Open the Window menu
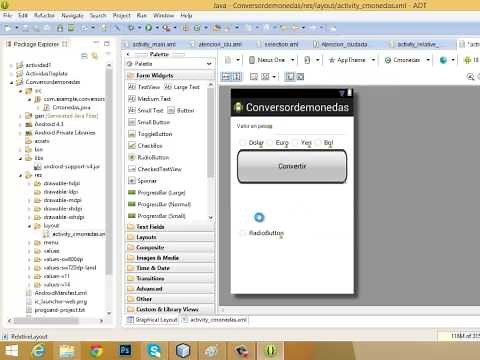Viewport: 480px width, 360px height. pyautogui.click(x=164, y=15)
